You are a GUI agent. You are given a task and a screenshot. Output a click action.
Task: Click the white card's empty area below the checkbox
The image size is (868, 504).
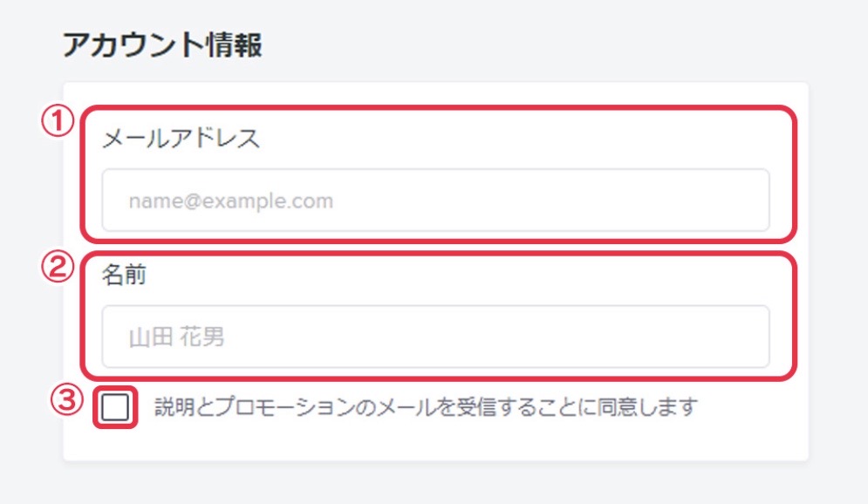(x=435, y=444)
